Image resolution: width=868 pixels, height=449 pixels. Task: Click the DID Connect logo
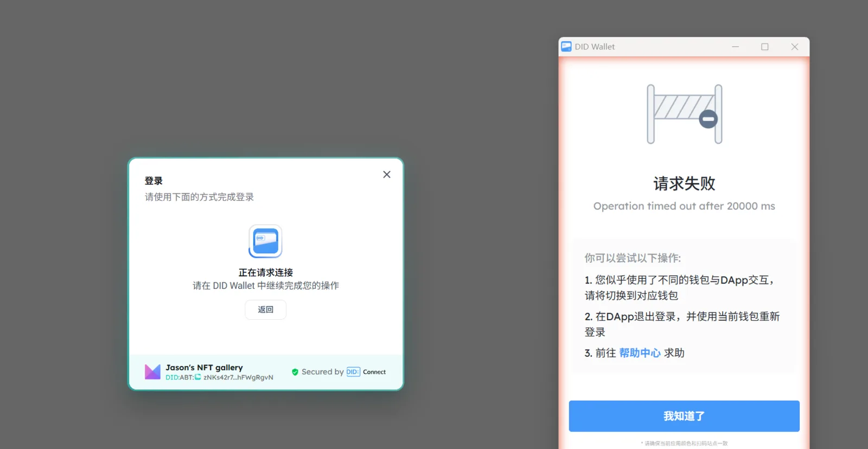pos(366,372)
